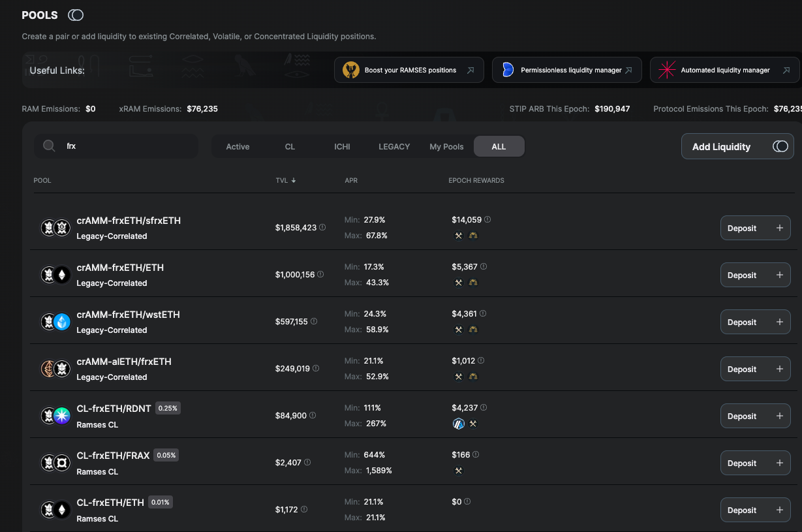
Task: Sort pools by TVL column header
Action: [285, 180]
